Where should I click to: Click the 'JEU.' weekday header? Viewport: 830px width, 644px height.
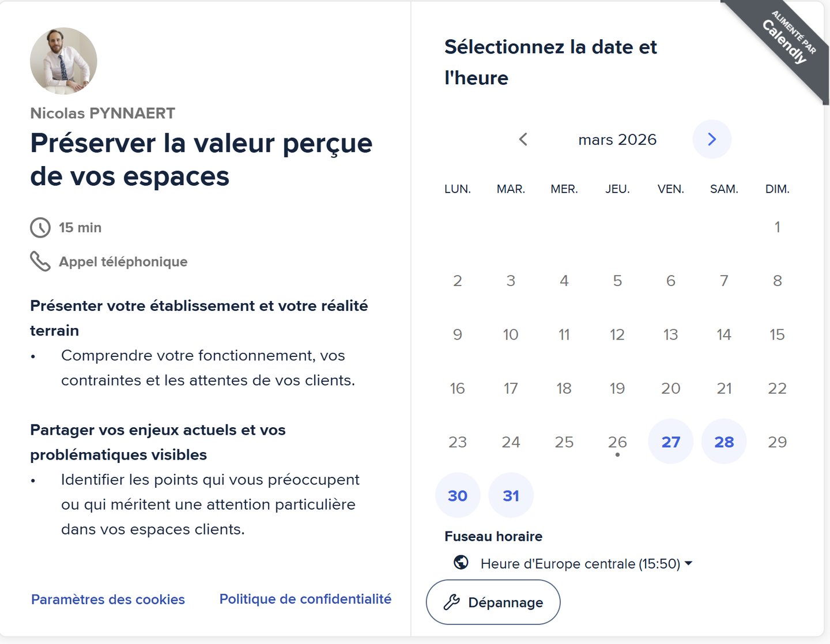[617, 189]
